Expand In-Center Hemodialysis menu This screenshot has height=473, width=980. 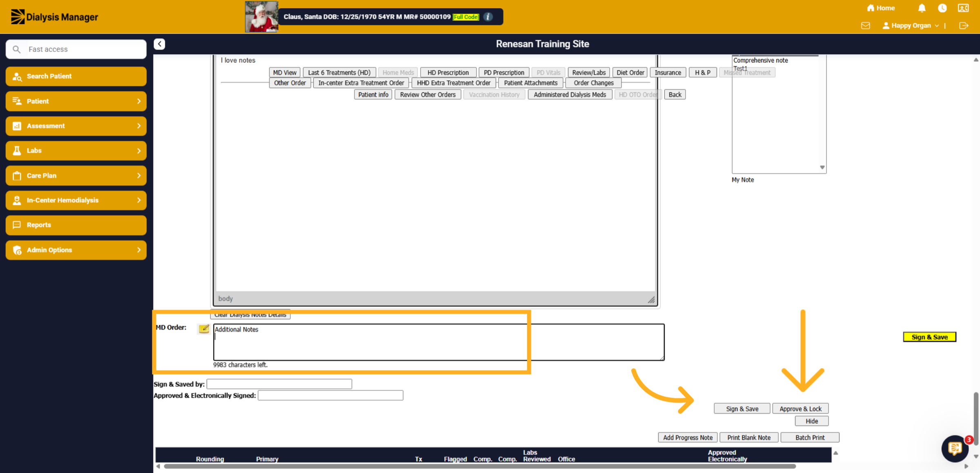click(76, 200)
